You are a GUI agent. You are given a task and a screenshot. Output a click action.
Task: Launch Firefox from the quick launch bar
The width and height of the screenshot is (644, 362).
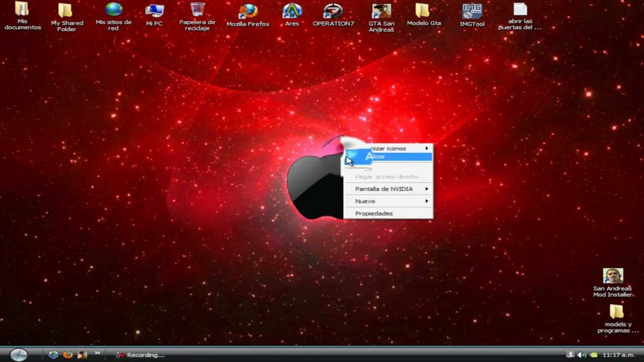coord(67,354)
